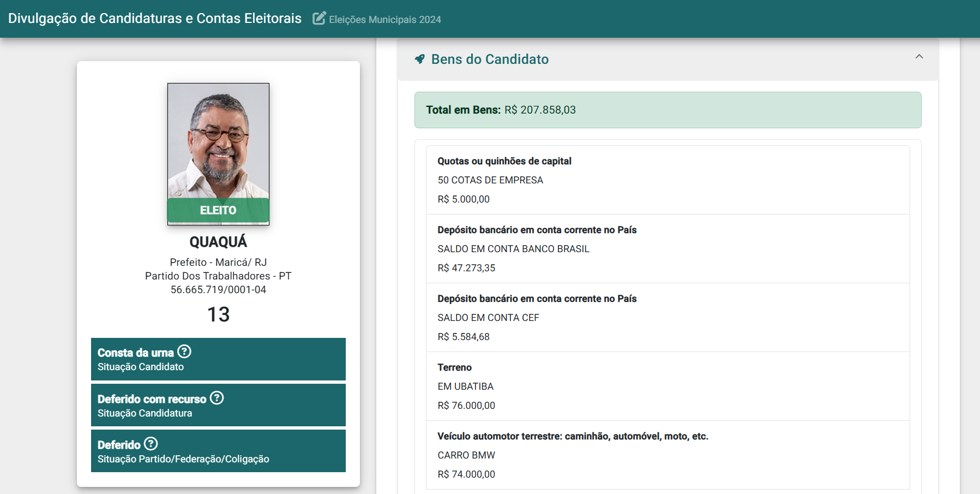Click the Total em Bens summary bar

(668, 110)
